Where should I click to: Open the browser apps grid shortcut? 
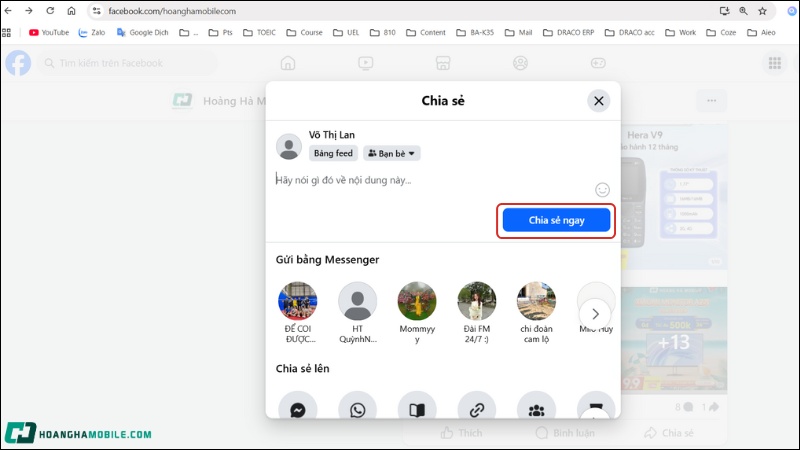coord(7,33)
